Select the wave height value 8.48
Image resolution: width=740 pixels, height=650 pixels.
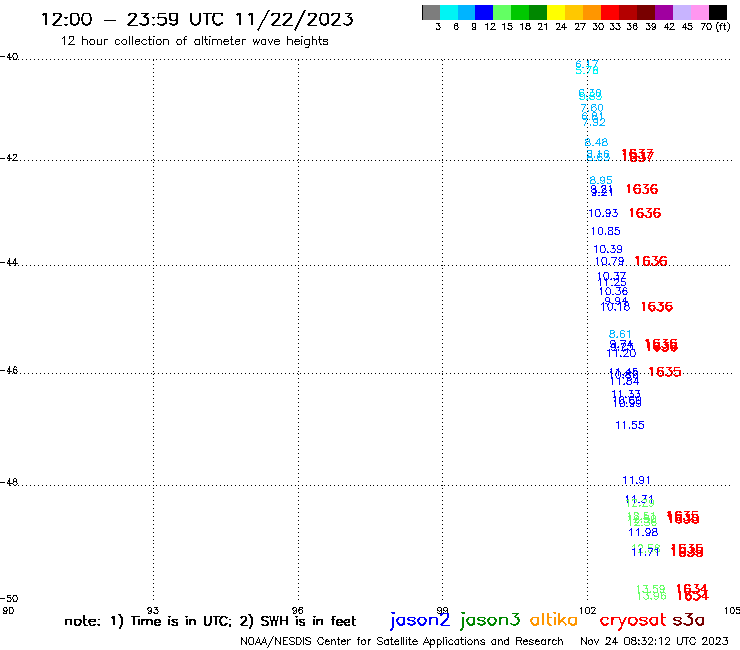597,142
